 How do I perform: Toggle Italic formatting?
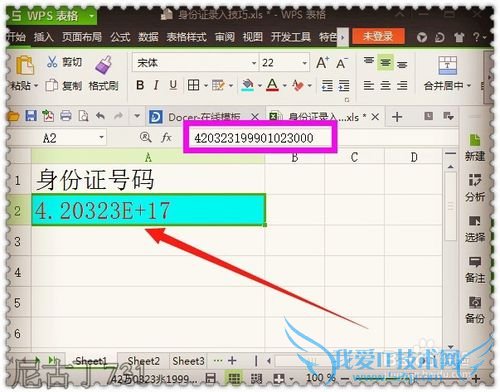[156, 86]
